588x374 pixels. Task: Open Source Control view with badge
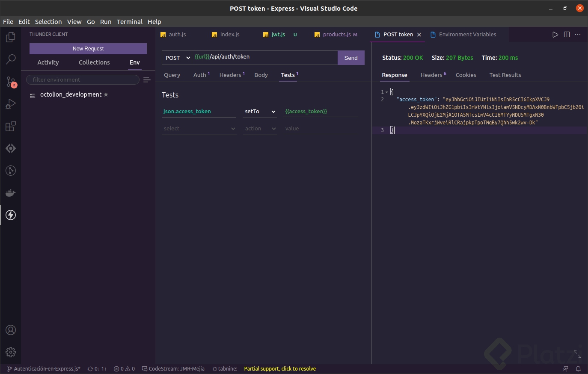tap(11, 82)
